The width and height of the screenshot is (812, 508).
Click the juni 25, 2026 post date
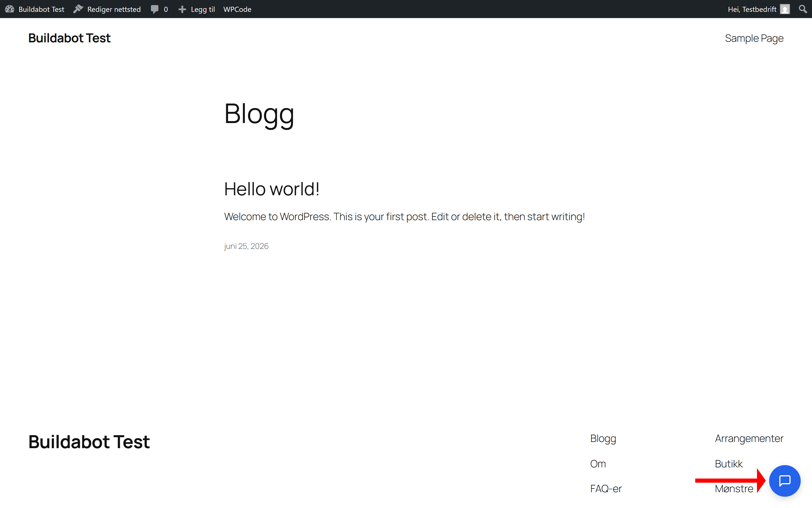click(x=246, y=246)
